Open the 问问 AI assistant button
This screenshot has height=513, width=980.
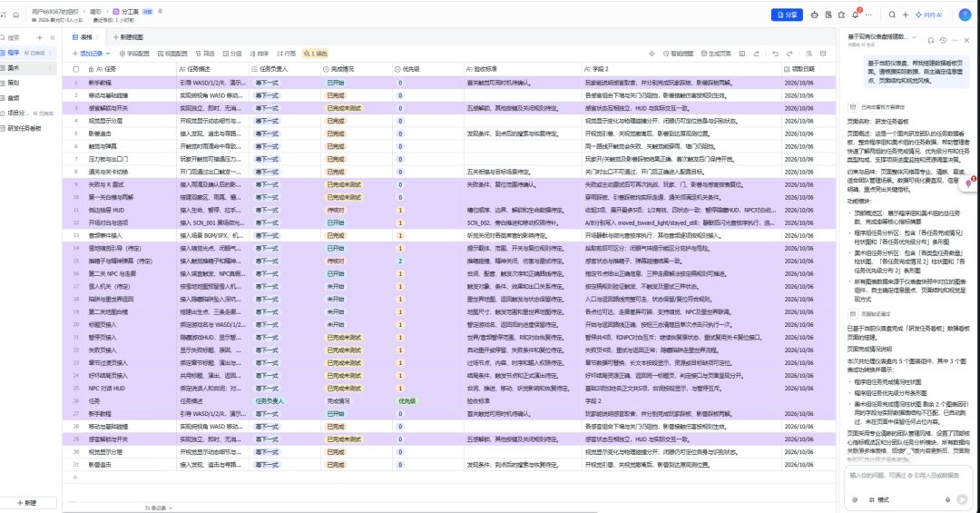tap(929, 15)
